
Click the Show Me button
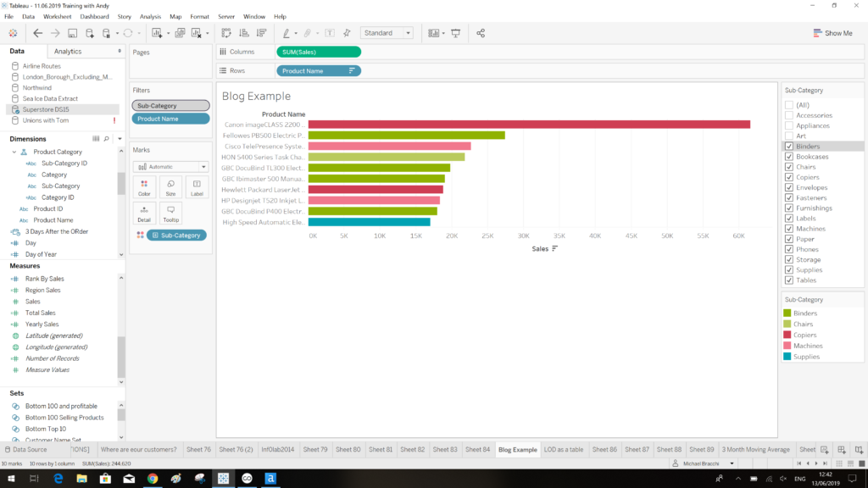(832, 33)
